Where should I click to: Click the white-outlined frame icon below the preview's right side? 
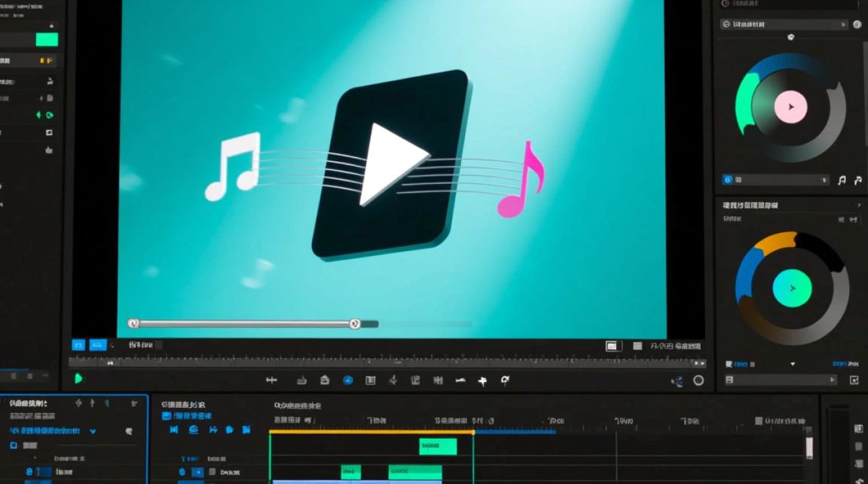pos(613,347)
